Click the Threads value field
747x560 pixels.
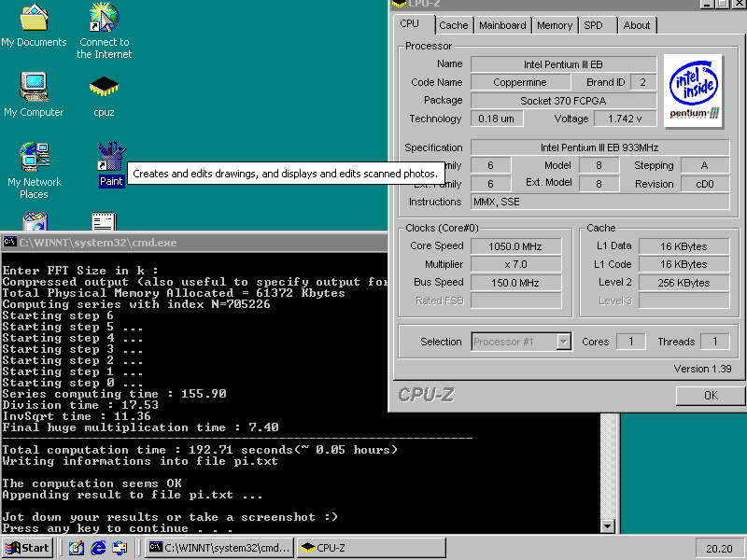pos(714,342)
